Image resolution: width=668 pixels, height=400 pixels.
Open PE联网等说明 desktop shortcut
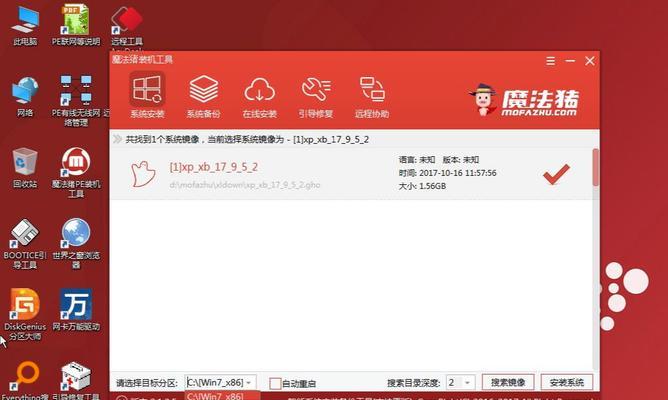(x=76, y=25)
